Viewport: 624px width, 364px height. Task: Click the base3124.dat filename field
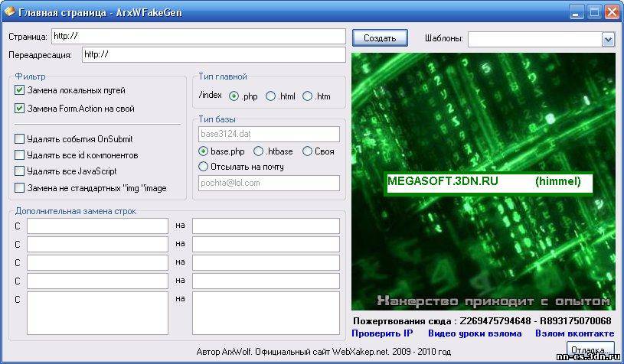pyautogui.click(x=269, y=134)
